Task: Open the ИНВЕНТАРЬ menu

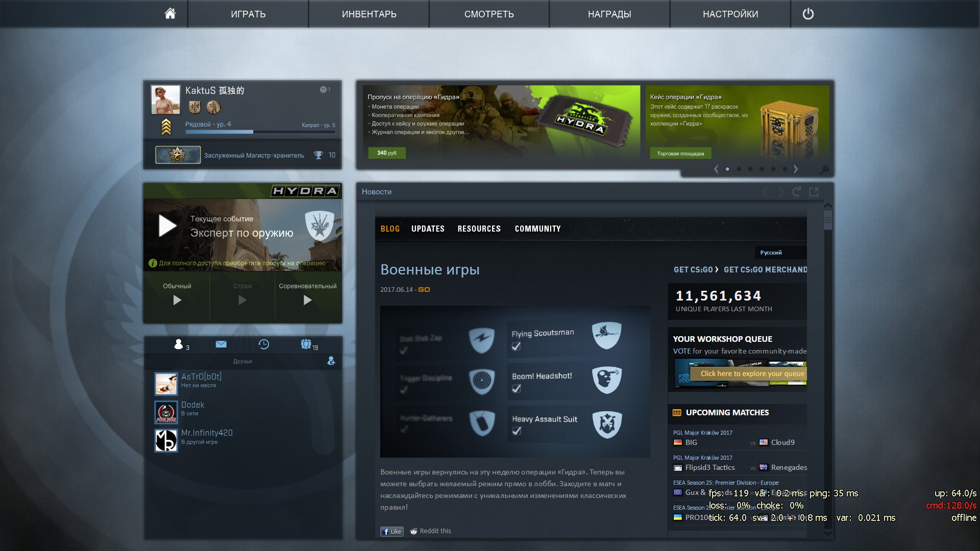Action: pyautogui.click(x=369, y=14)
